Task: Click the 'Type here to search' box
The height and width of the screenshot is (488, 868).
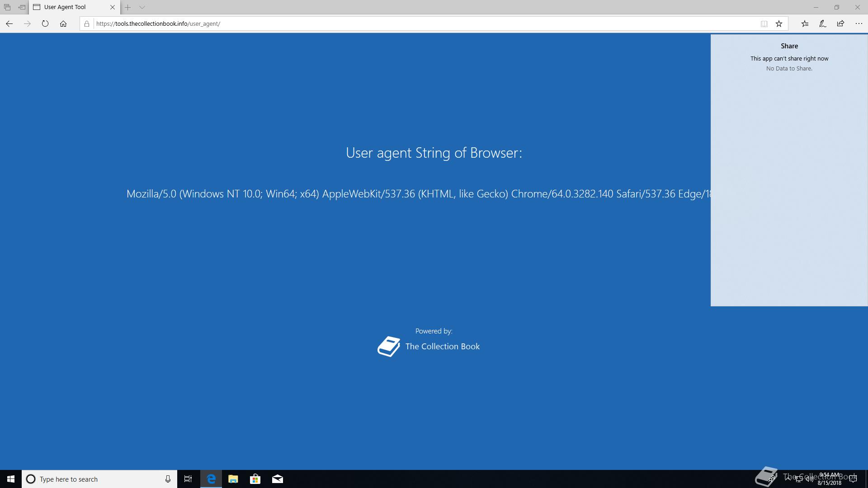Action: coord(99,479)
